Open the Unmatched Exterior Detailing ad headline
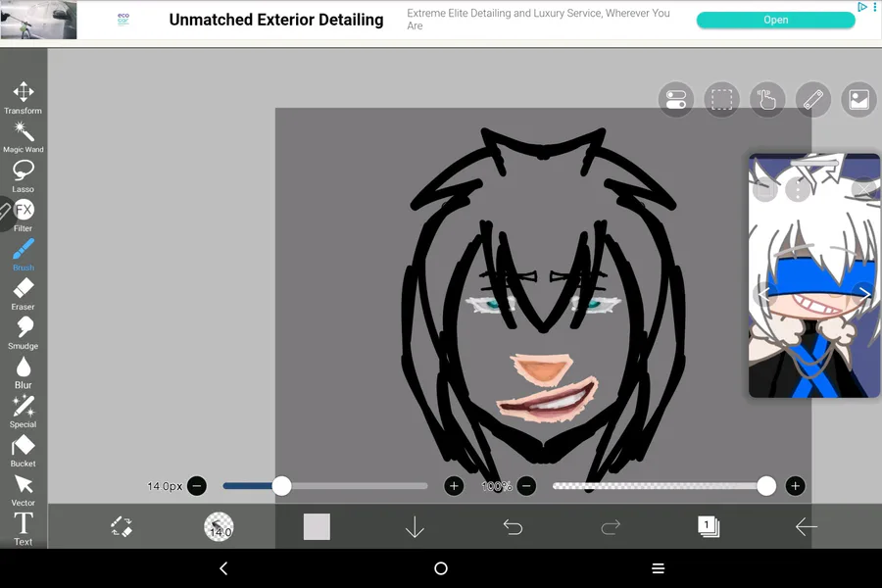This screenshot has height=588, width=882. (x=276, y=20)
